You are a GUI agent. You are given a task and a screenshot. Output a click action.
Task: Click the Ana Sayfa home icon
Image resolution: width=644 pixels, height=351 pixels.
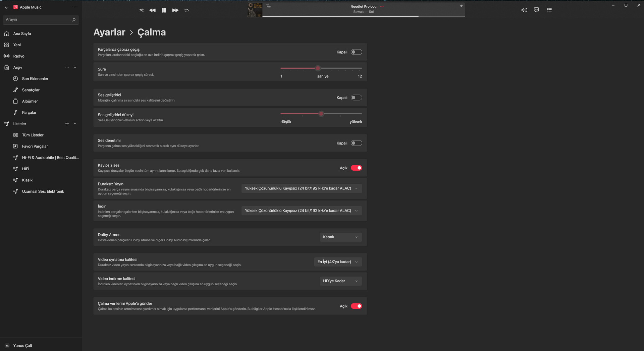[7, 34]
